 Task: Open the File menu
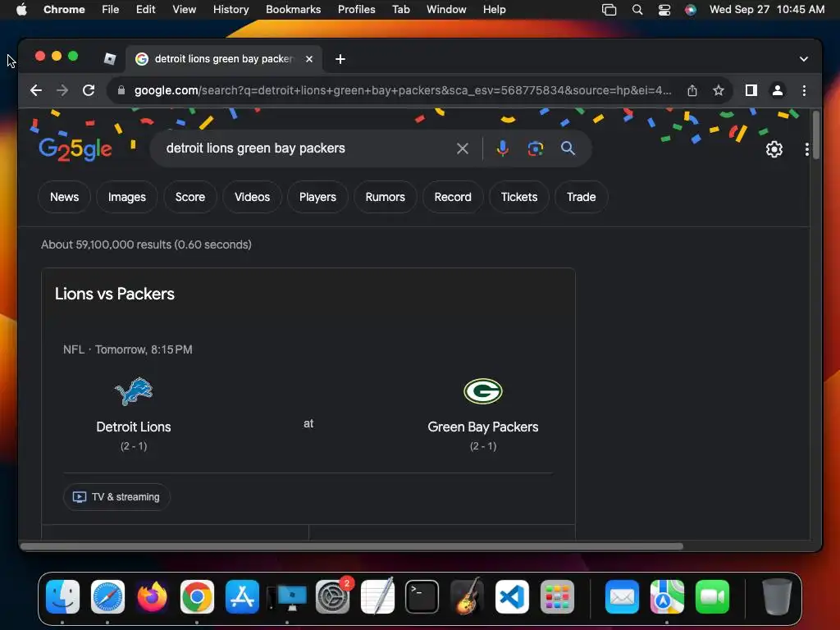(x=111, y=10)
